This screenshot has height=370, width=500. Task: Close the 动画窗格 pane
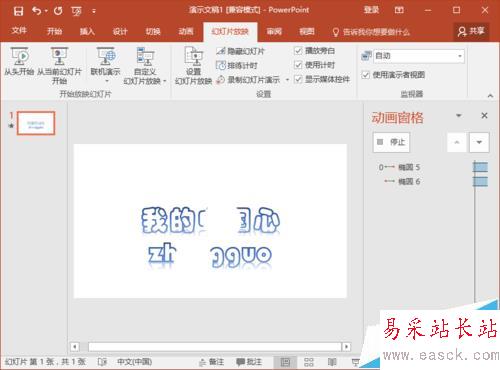[x=484, y=116]
